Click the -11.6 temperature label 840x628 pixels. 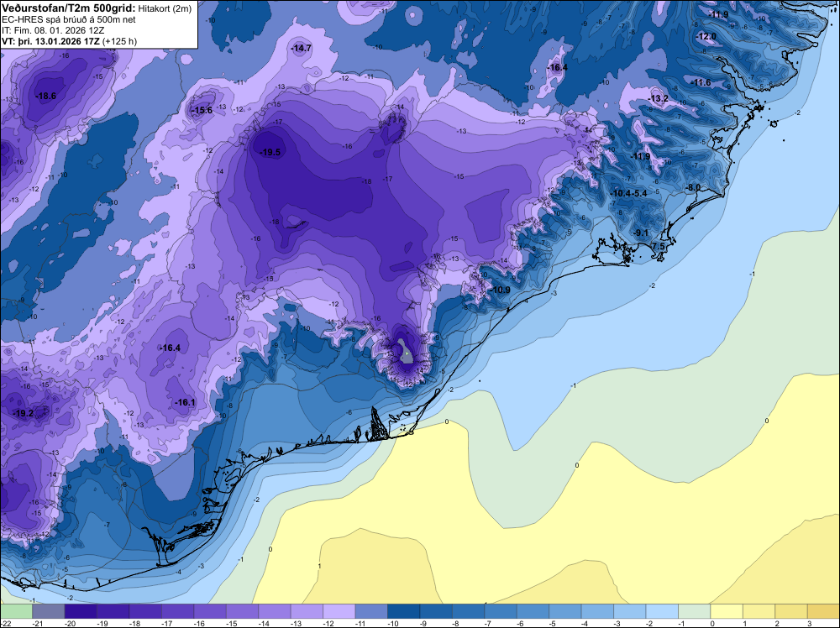(701, 82)
